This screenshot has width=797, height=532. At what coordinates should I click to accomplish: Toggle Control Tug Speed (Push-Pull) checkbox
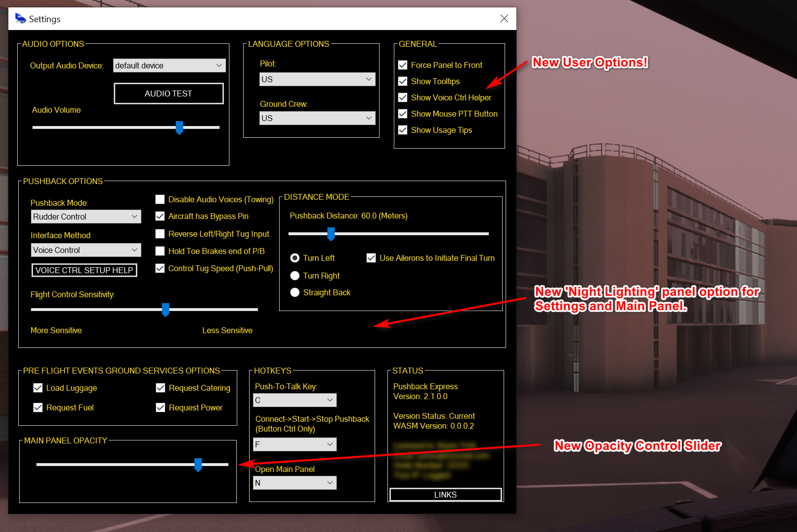[160, 268]
